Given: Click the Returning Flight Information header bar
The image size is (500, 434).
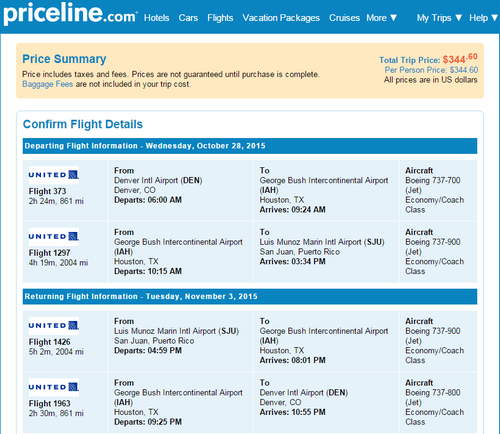Looking at the screenshot, I should 250,297.
